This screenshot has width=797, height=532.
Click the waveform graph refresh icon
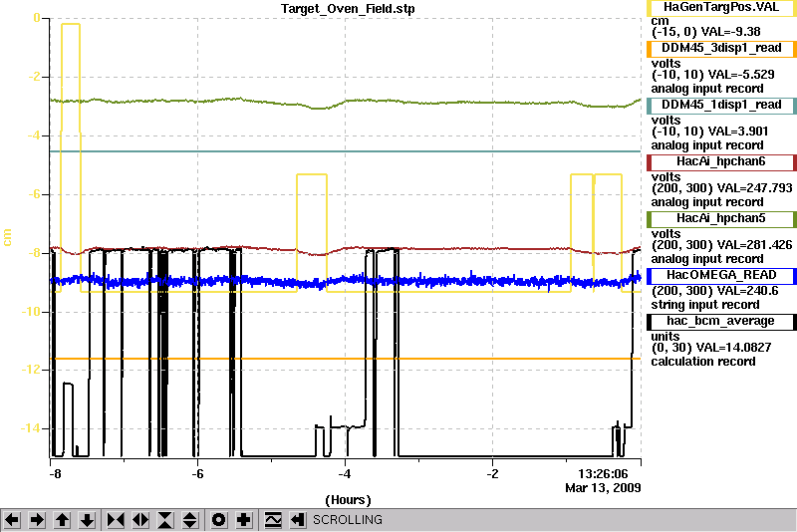(x=273, y=520)
